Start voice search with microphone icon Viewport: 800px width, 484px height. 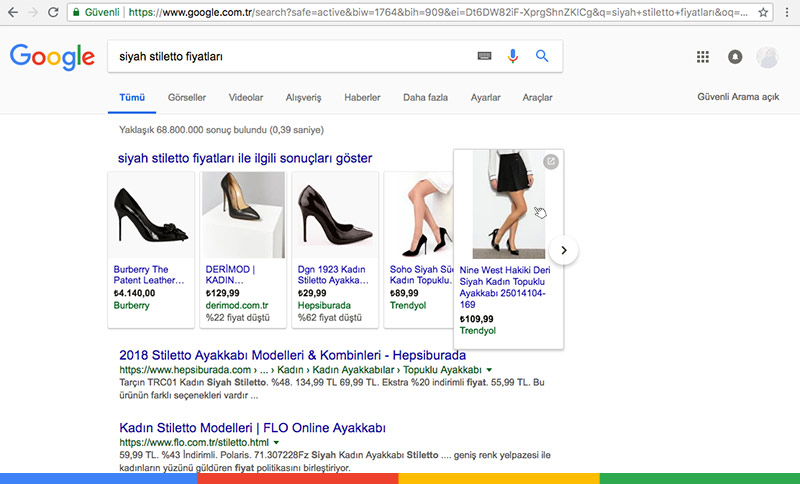(513, 56)
